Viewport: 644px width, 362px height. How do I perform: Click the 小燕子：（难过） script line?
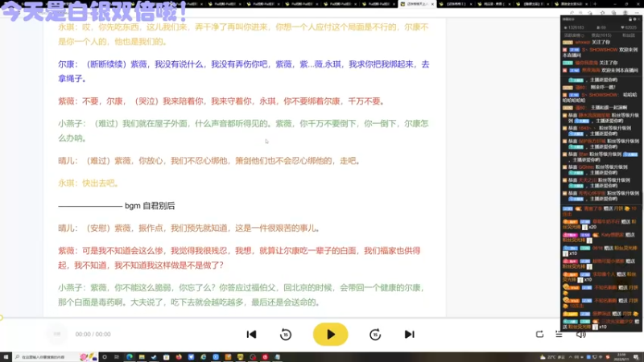tap(244, 130)
